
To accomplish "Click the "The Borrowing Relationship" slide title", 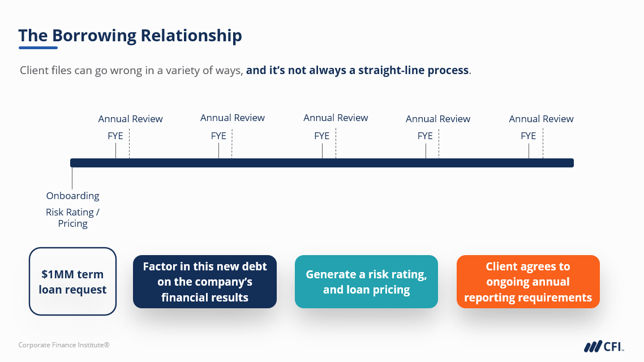I will coord(130,35).
